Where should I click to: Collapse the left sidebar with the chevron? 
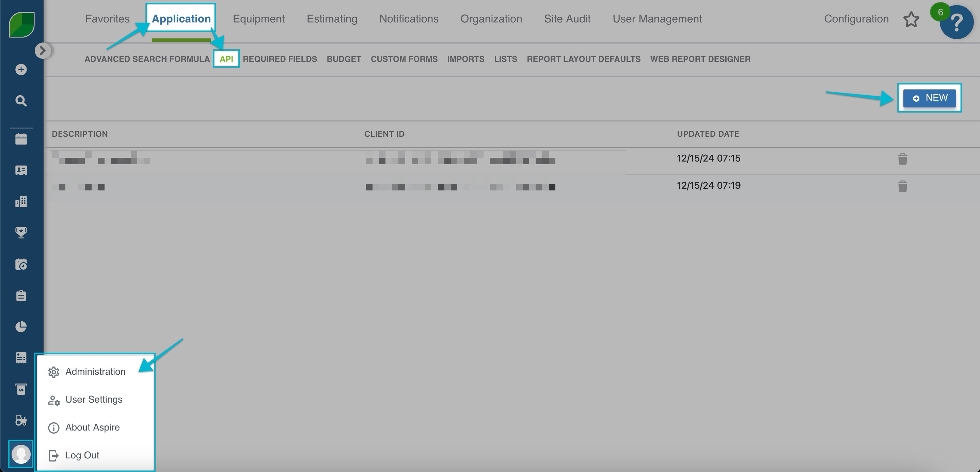point(43,50)
